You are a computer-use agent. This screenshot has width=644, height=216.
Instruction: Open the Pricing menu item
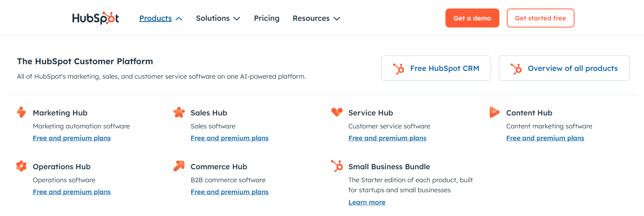click(x=267, y=18)
